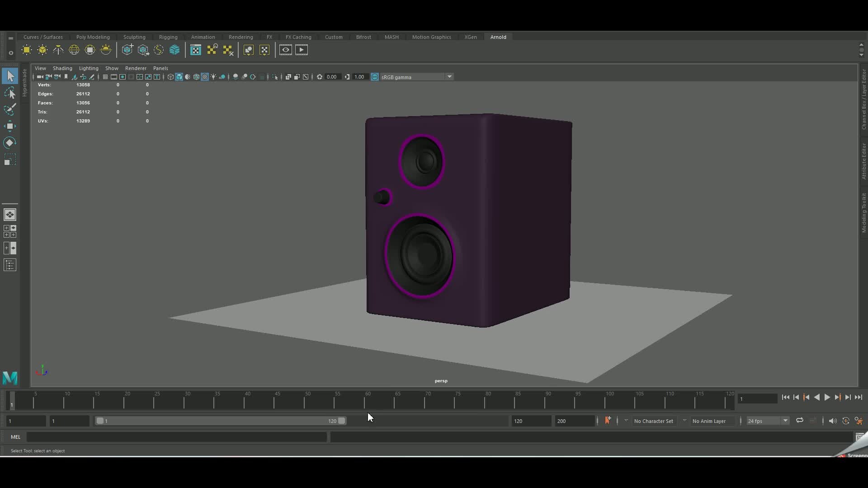Switch to the Arnold shelf tab
The image size is (868, 488).
(x=498, y=37)
